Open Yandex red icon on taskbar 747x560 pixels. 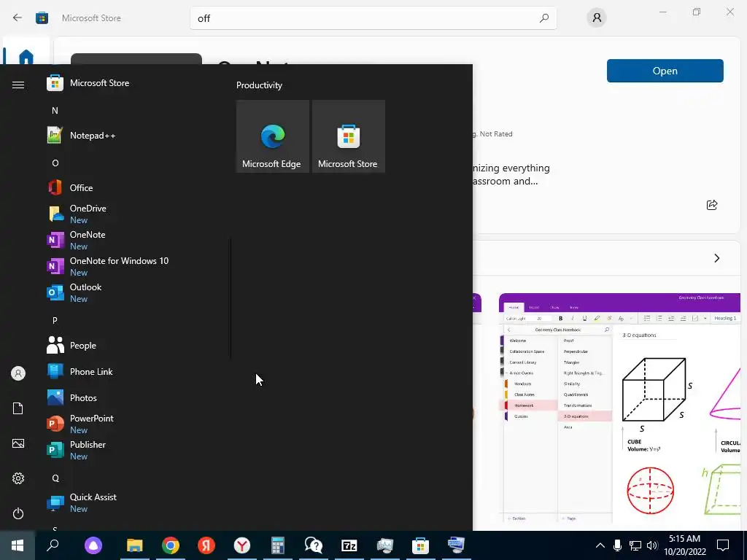(x=206, y=545)
